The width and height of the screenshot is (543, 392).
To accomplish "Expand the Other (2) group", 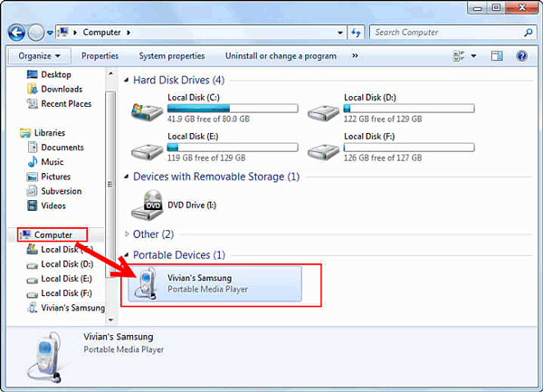I will tap(127, 234).
